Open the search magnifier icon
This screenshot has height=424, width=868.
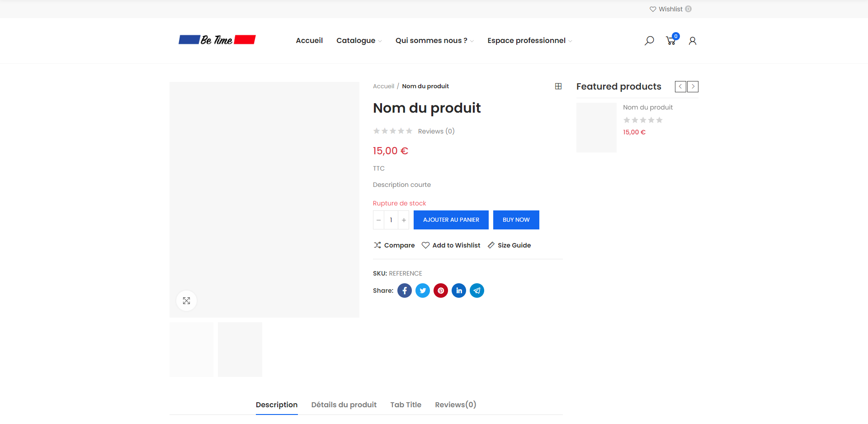(649, 41)
